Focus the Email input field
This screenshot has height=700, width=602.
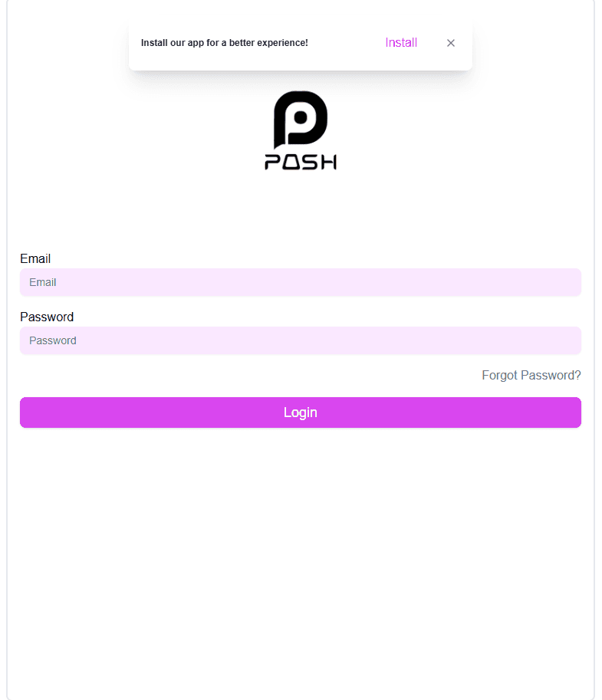[x=301, y=282]
